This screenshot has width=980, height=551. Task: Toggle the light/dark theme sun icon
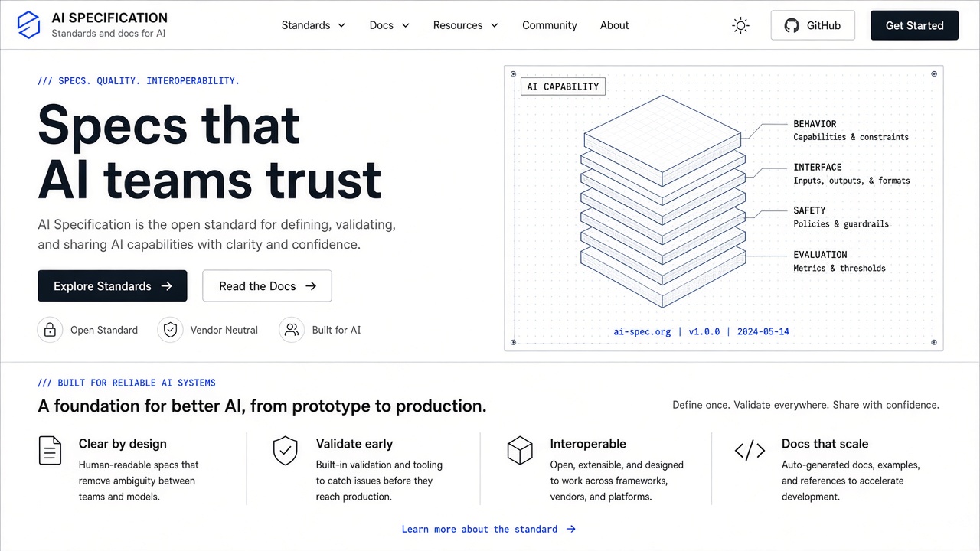click(x=740, y=25)
